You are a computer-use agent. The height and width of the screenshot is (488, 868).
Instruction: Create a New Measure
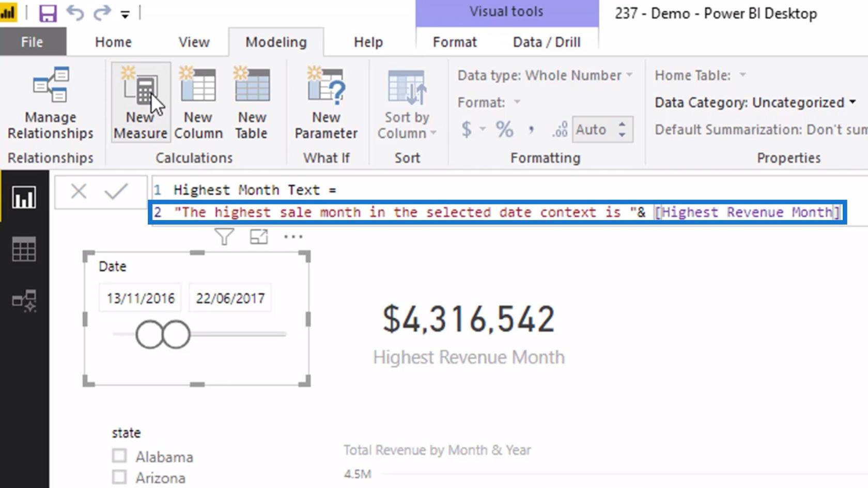tap(141, 103)
